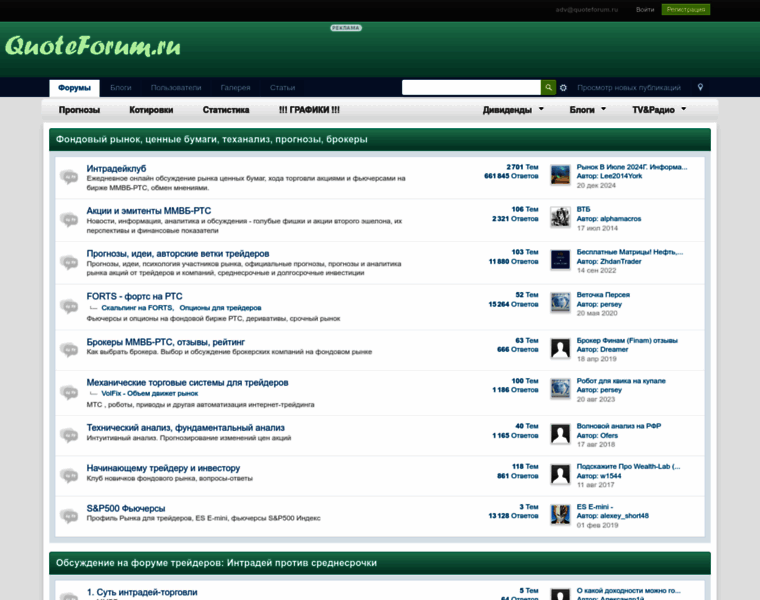Open Брокеры ММВБ-РТС, отзывы, рейтинг forum
Image resolution: width=760 pixels, height=600 pixels.
tap(166, 342)
